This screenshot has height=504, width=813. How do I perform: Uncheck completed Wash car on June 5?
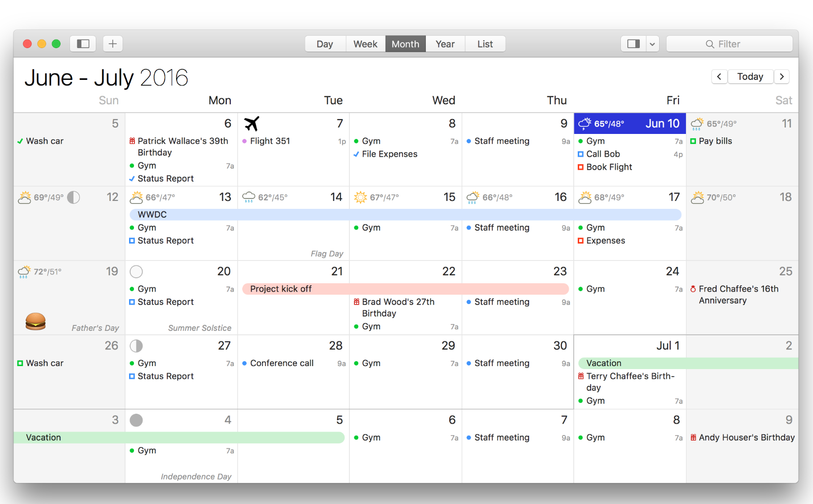tap(20, 141)
